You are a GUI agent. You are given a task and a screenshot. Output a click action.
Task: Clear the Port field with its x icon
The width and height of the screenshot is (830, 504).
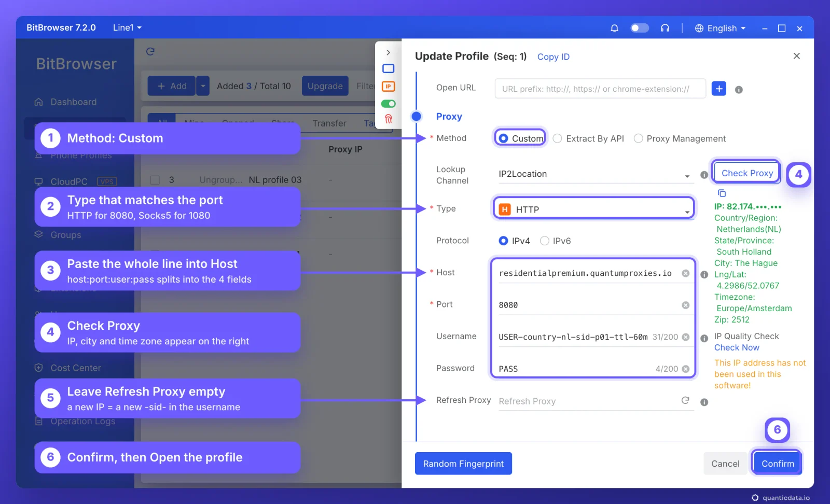coord(686,305)
